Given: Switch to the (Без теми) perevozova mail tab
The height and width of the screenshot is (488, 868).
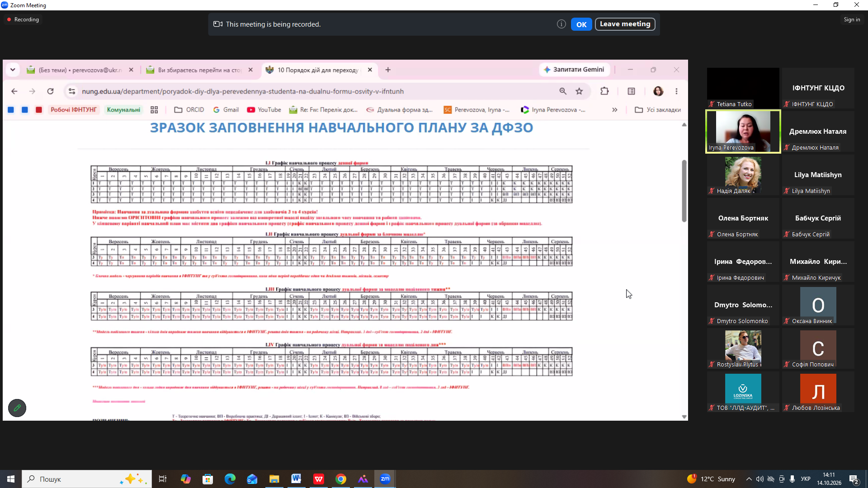Looking at the screenshot, I should coord(80,70).
